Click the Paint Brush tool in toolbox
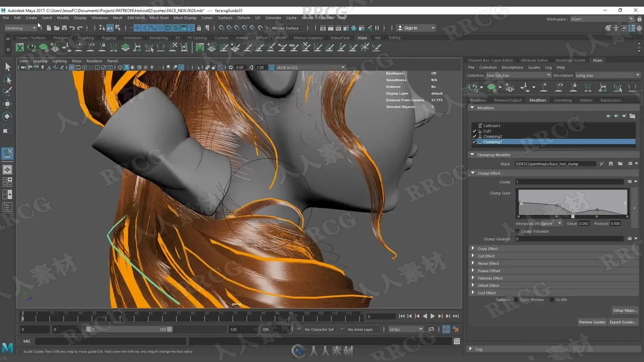 [x=8, y=91]
